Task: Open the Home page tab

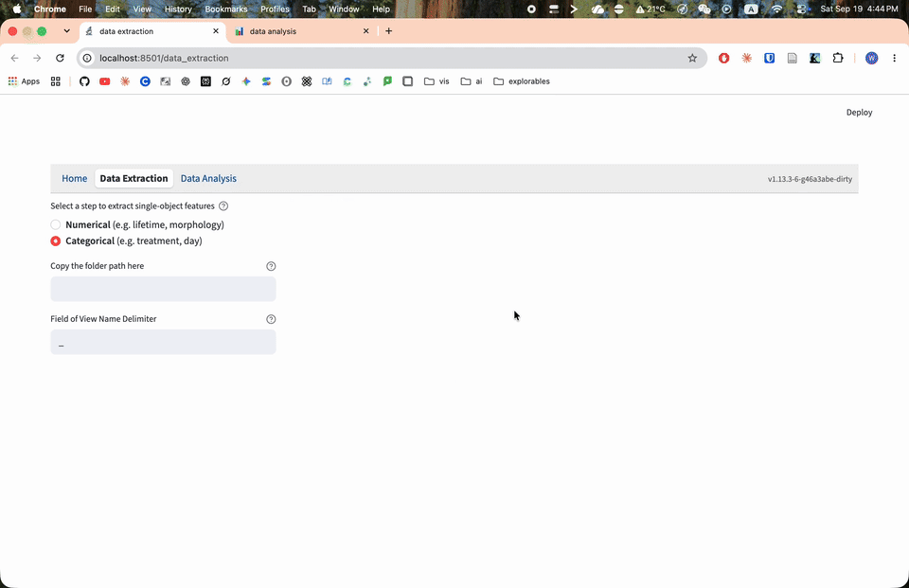Action: click(74, 179)
